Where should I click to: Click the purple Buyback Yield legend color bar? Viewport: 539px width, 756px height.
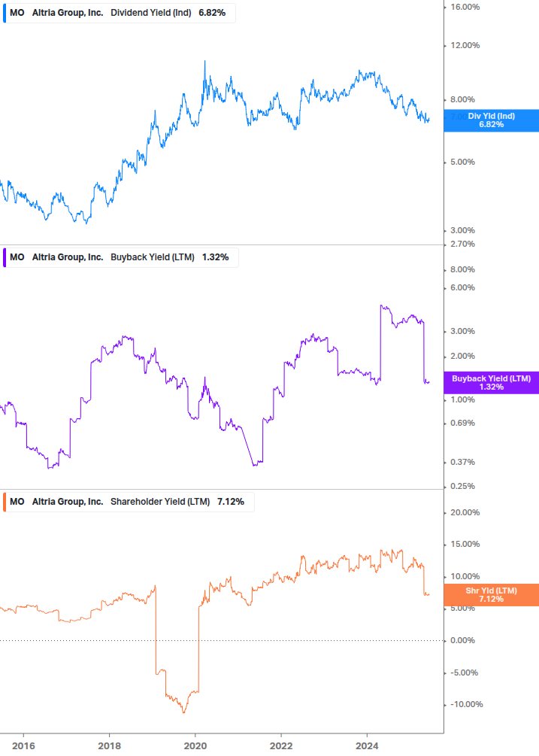tap(5, 257)
